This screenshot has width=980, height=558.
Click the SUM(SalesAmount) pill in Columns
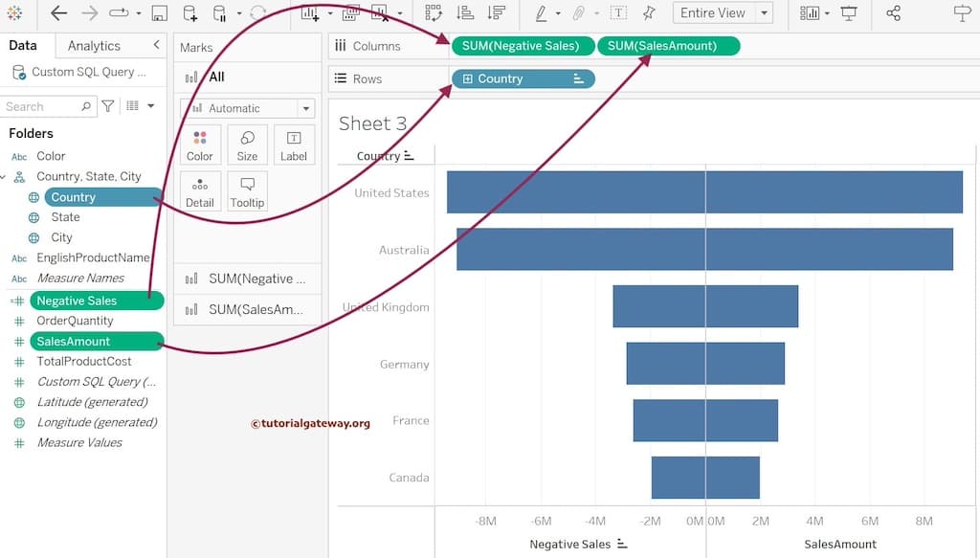point(668,46)
